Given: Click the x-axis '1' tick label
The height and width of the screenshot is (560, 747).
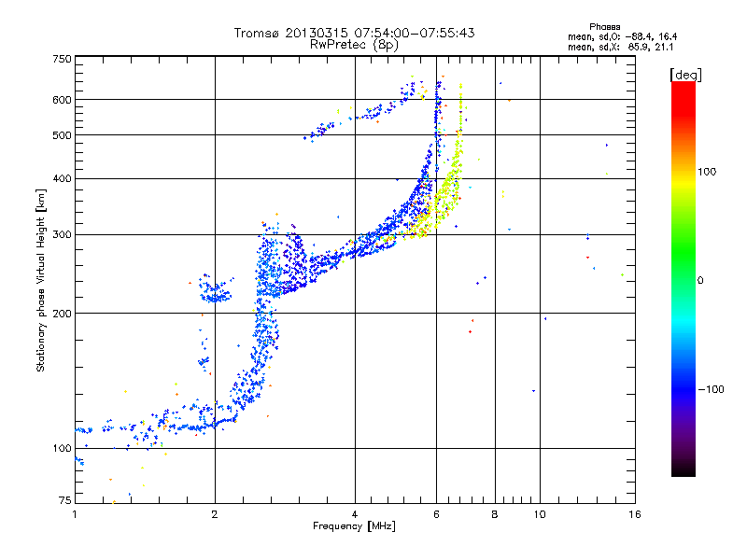Looking at the screenshot, I should coord(75,514).
